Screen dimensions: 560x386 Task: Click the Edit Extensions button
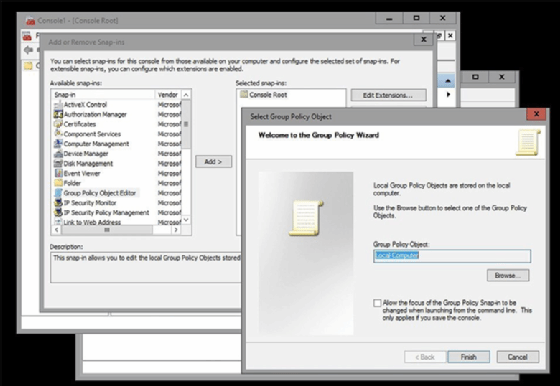click(388, 95)
